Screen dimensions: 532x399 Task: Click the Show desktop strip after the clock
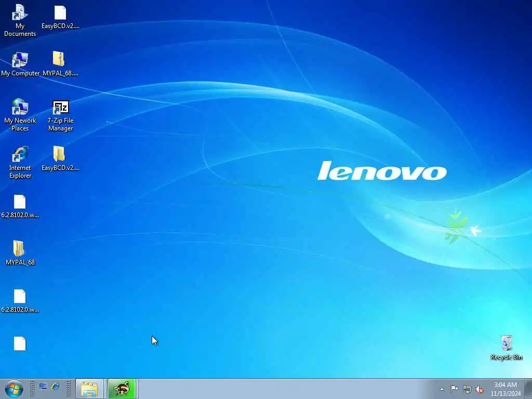528,389
